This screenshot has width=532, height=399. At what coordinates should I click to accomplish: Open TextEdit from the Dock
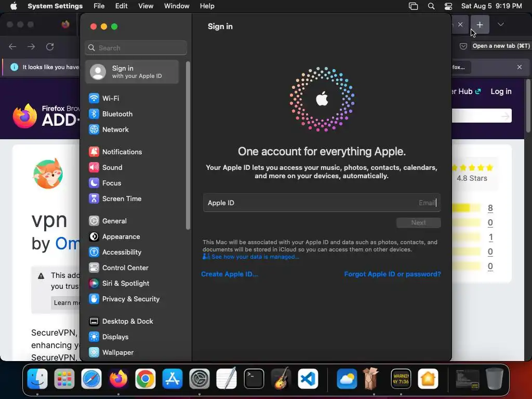[227, 379]
